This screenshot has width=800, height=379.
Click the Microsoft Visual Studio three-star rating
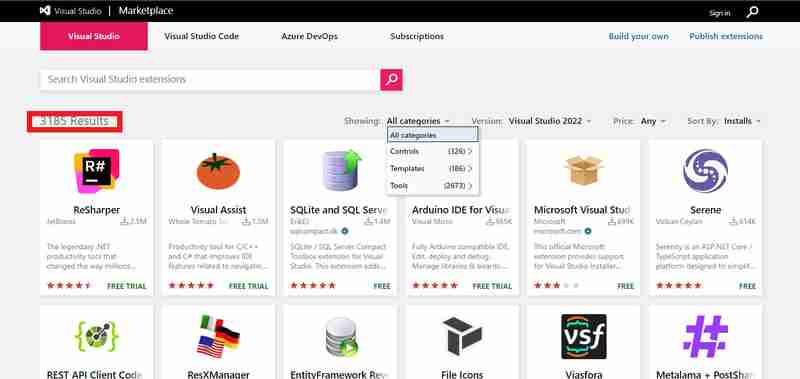click(x=557, y=286)
